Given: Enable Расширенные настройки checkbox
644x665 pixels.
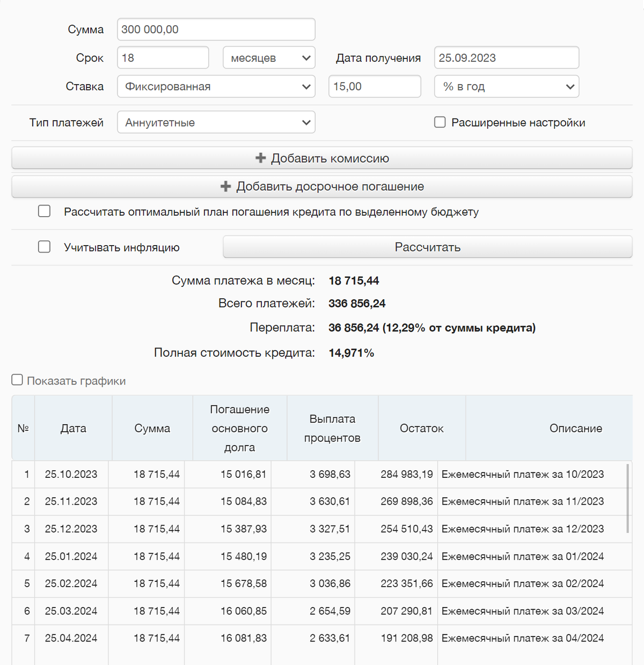Looking at the screenshot, I should [x=440, y=122].
